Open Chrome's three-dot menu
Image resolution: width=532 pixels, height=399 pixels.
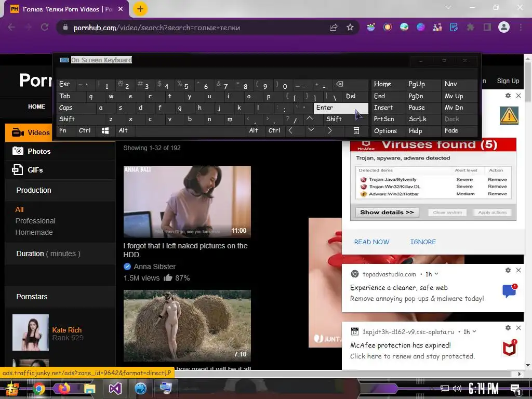pos(521,28)
